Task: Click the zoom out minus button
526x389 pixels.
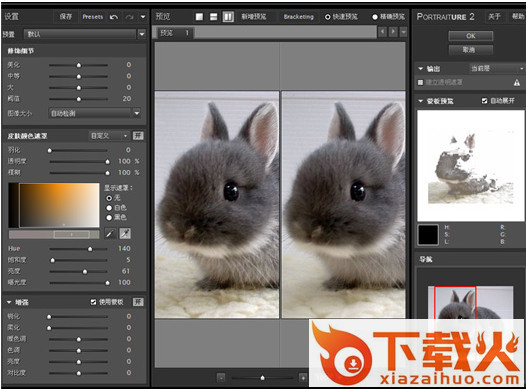Action: (221, 378)
